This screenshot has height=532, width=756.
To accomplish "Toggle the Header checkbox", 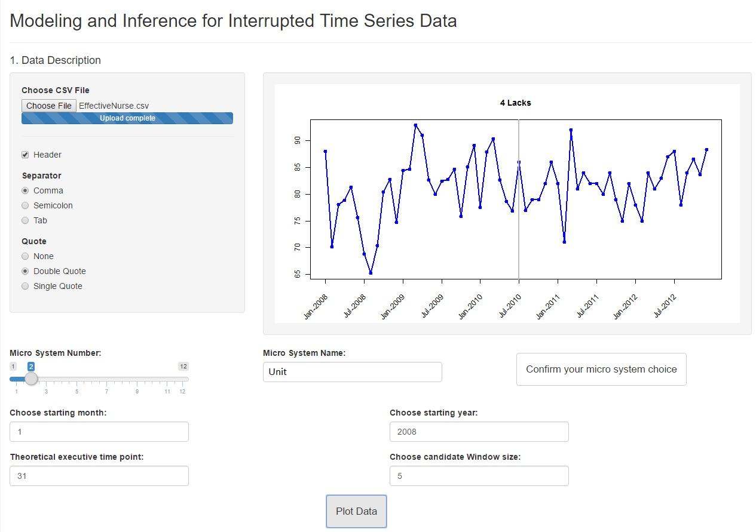I will coord(25,155).
